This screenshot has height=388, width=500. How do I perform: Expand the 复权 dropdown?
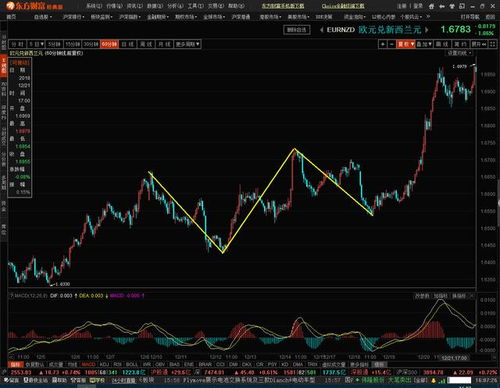(406, 44)
